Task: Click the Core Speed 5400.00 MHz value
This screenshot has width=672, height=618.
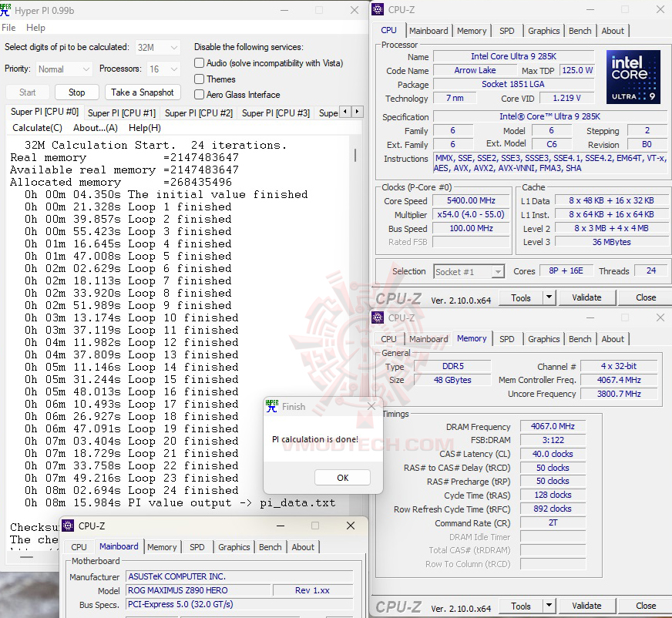Action: click(471, 200)
